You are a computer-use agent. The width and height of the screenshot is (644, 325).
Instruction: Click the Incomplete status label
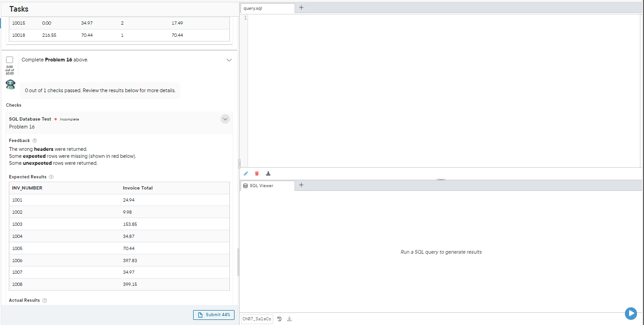tap(69, 119)
